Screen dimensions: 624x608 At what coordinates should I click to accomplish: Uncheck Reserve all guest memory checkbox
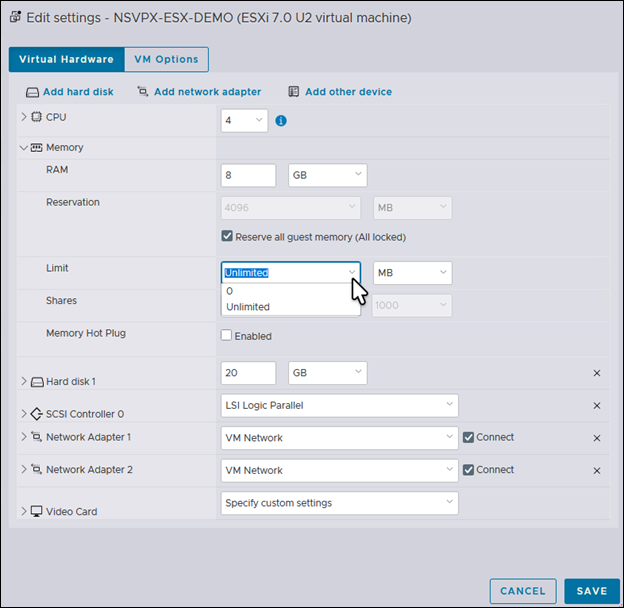point(227,237)
